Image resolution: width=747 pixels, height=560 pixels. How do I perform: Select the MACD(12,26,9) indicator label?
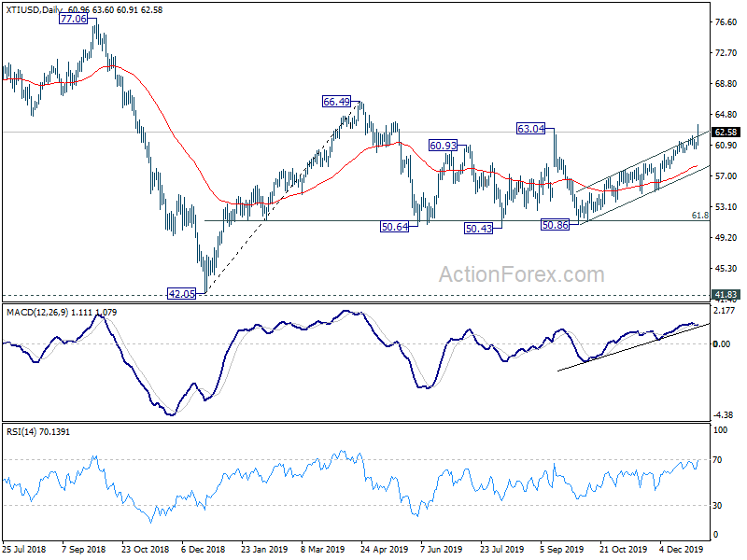[37, 313]
